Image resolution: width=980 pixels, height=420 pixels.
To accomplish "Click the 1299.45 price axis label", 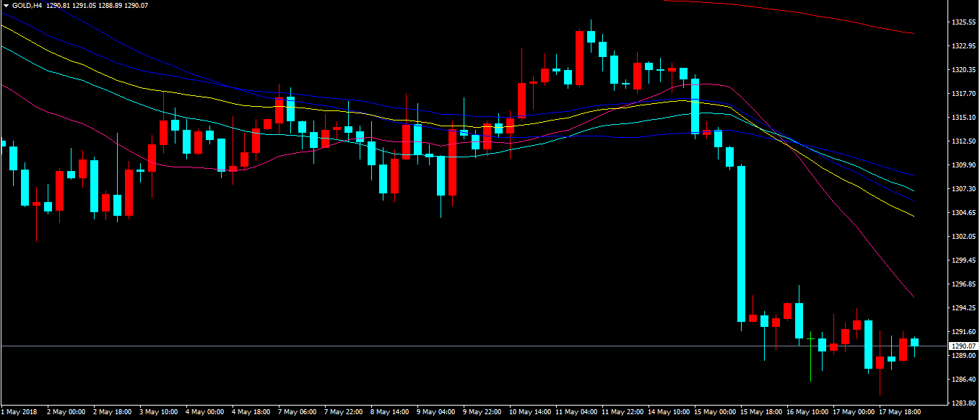I will pos(963,261).
